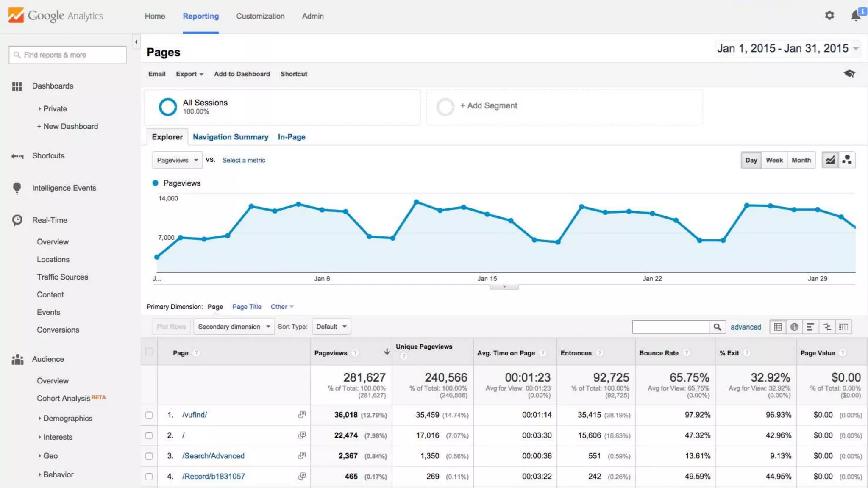The height and width of the screenshot is (488, 868).
Task: Check the box for /Search/Advanced row
Action: point(149,456)
